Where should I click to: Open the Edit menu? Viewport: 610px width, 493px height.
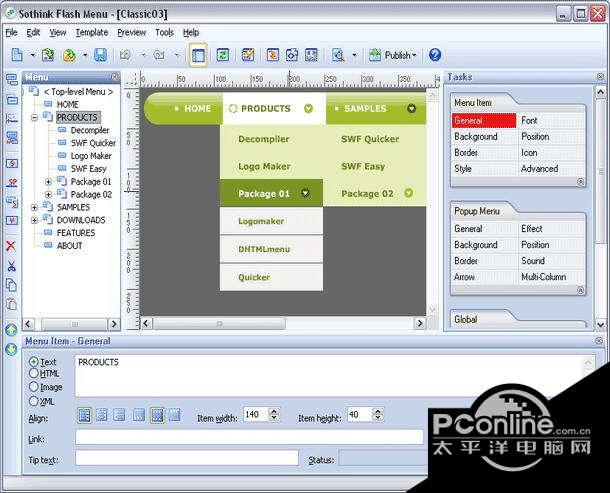click(x=33, y=33)
